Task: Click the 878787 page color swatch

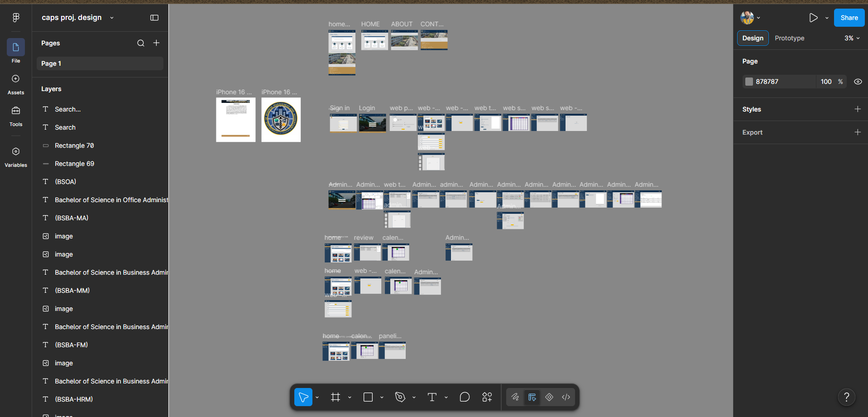Action: tap(749, 82)
